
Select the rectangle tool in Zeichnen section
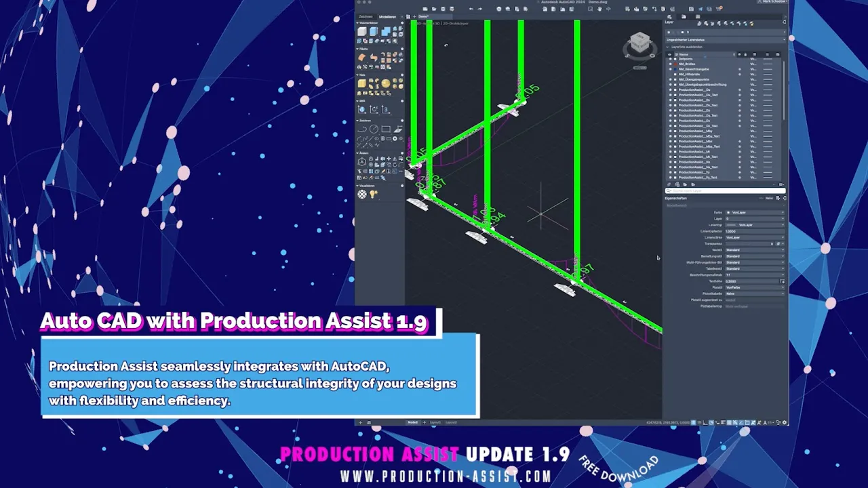(386, 129)
